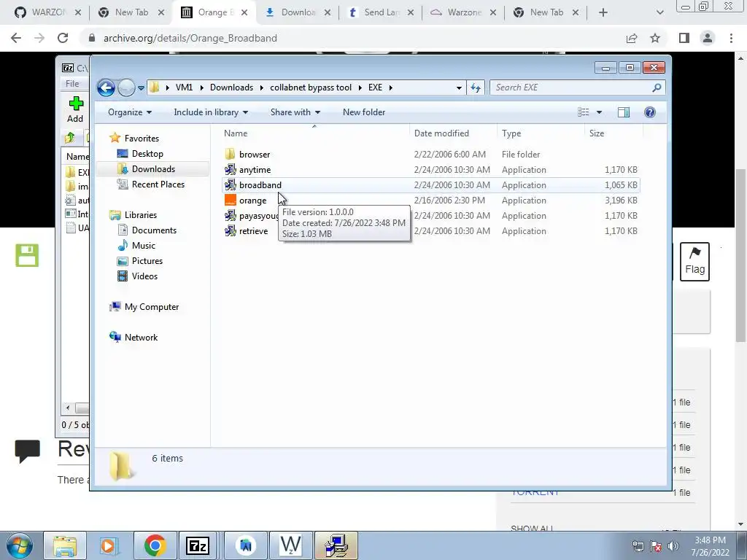Open Chrome side panel icon
Viewport: 747px width, 560px height.
click(x=684, y=38)
